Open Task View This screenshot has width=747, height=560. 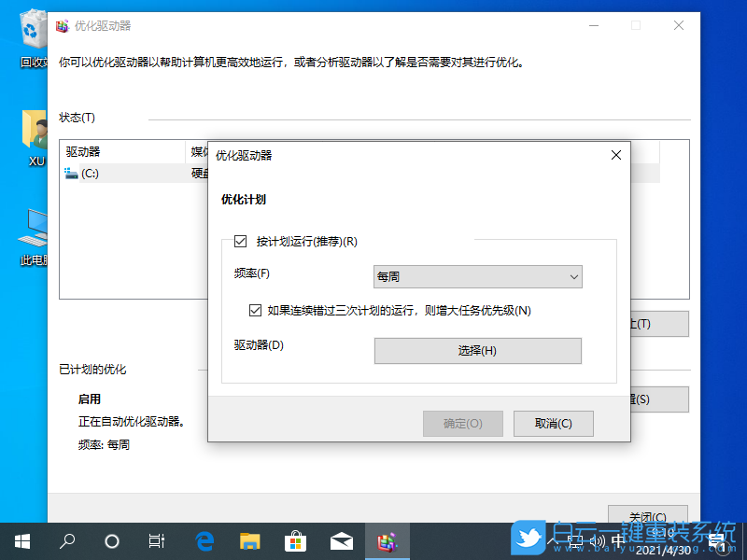point(156,540)
